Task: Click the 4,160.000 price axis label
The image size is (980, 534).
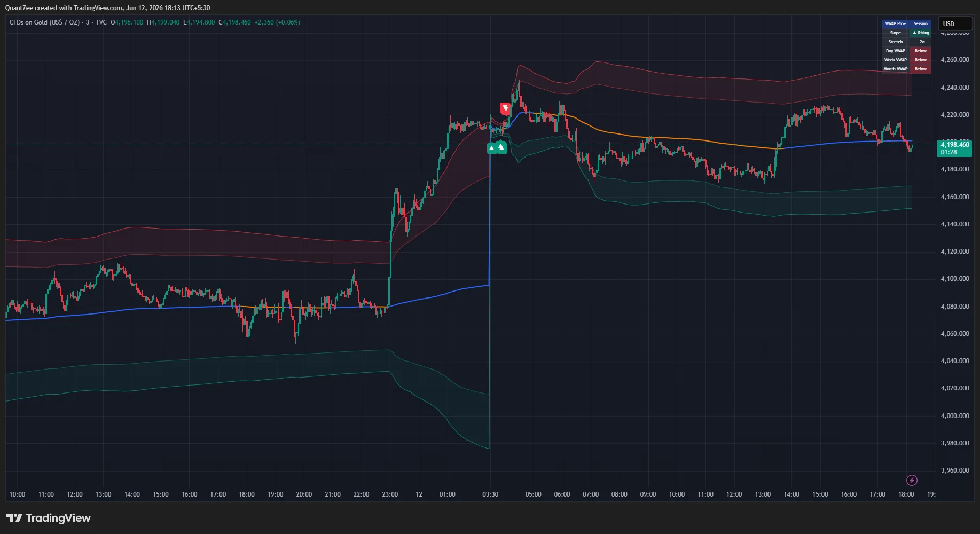Action: pos(955,197)
